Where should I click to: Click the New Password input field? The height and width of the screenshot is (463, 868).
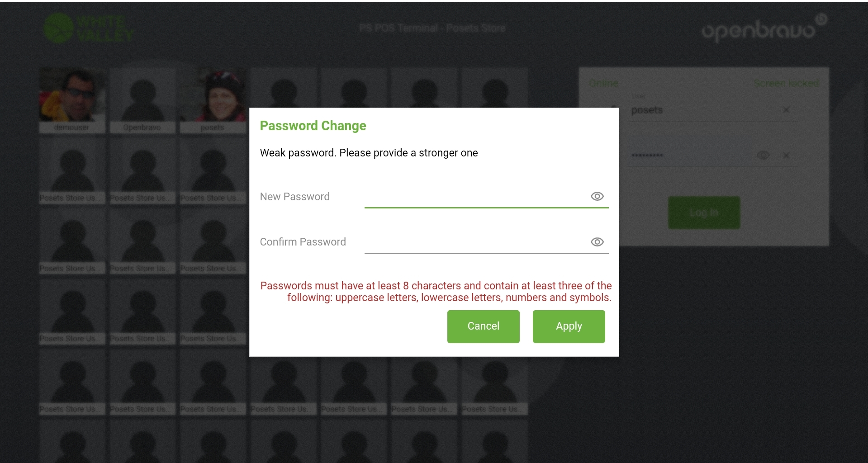(x=475, y=197)
